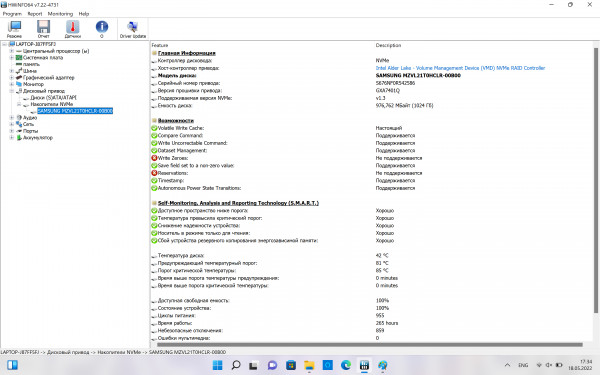Open the Help menu
The width and height of the screenshot is (600, 375).
click(84, 14)
